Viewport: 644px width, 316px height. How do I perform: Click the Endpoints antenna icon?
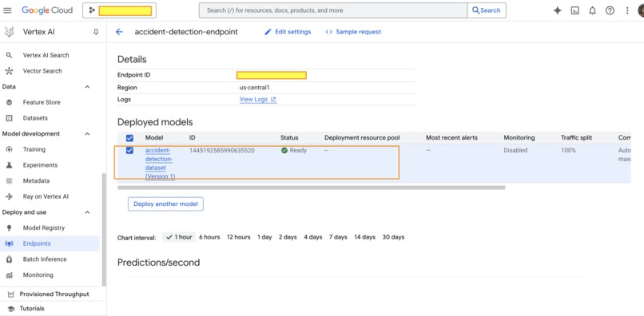click(x=9, y=243)
